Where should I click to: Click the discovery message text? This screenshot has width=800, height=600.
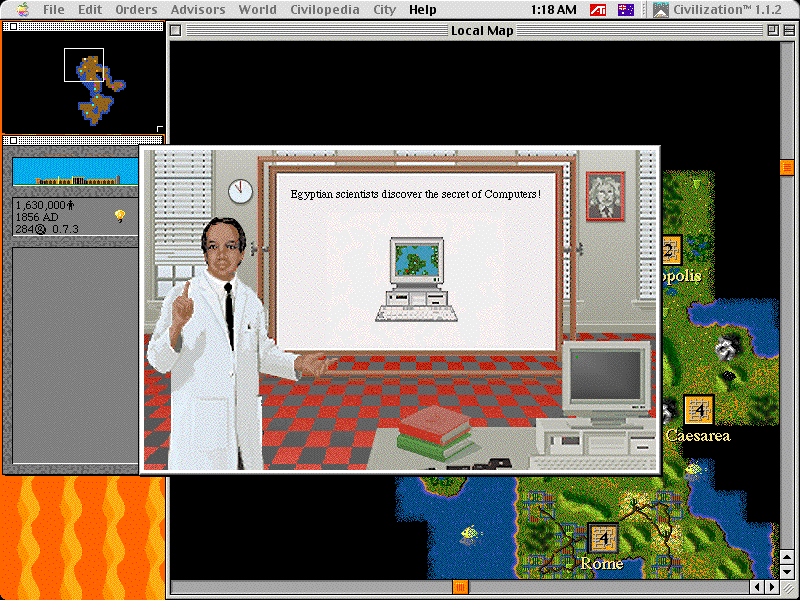coord(415,194)
